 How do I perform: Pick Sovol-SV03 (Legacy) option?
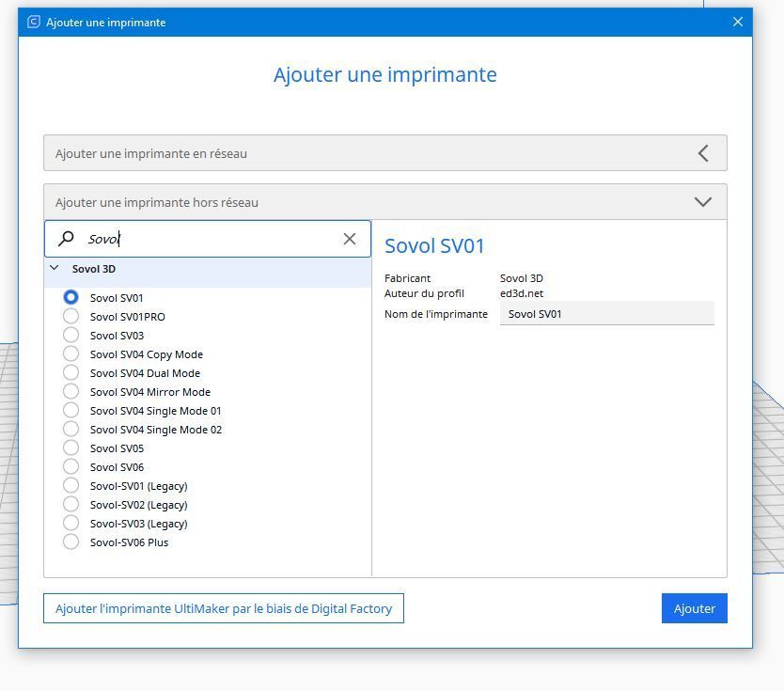click(71, 524)
